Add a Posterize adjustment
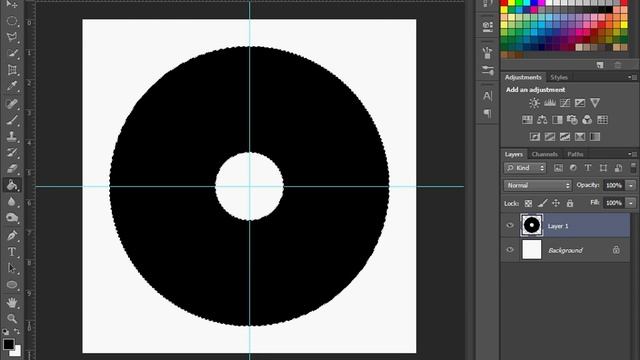The height and width of the screenshot is (360, 640). (550, 137)
